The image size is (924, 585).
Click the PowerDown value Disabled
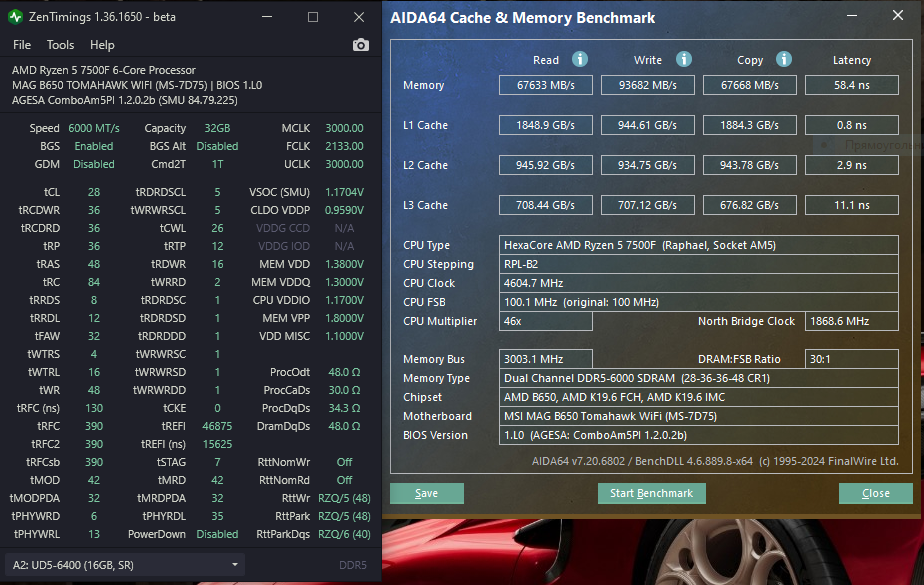coord(217,534)
